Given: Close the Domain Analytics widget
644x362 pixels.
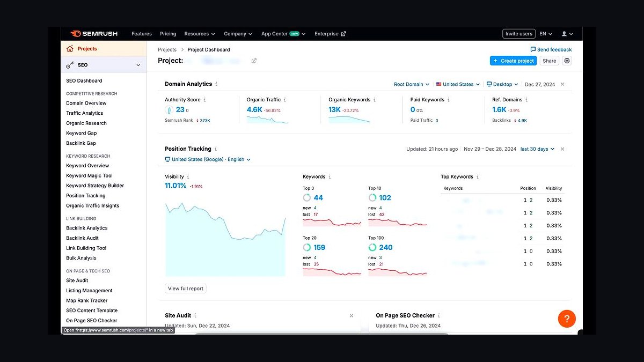Looking at the screenshot, I should pos(562,84).
